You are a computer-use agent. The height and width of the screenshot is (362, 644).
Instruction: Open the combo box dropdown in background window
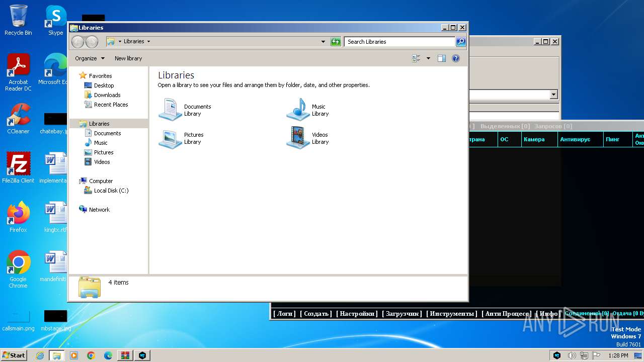tap(553, 95)
